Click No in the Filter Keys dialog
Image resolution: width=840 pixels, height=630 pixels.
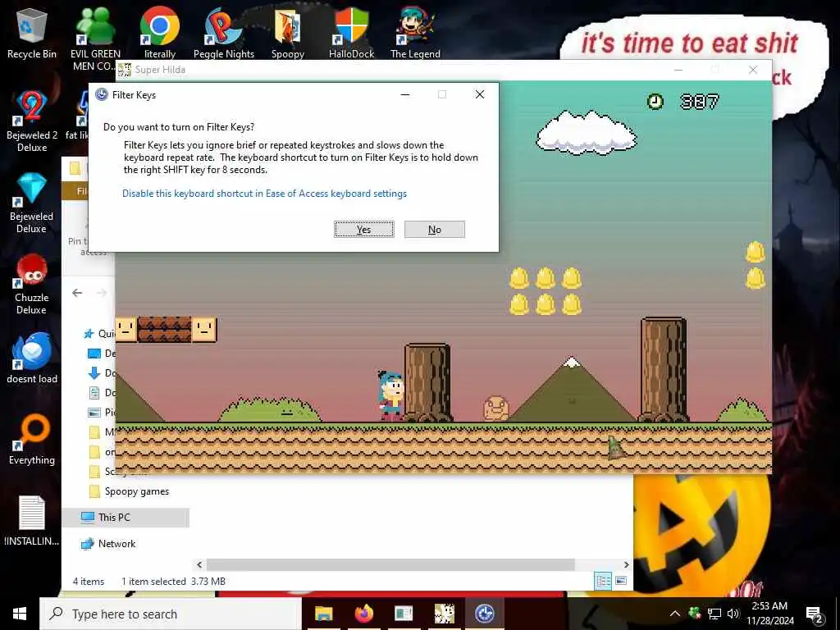(435, 230)
